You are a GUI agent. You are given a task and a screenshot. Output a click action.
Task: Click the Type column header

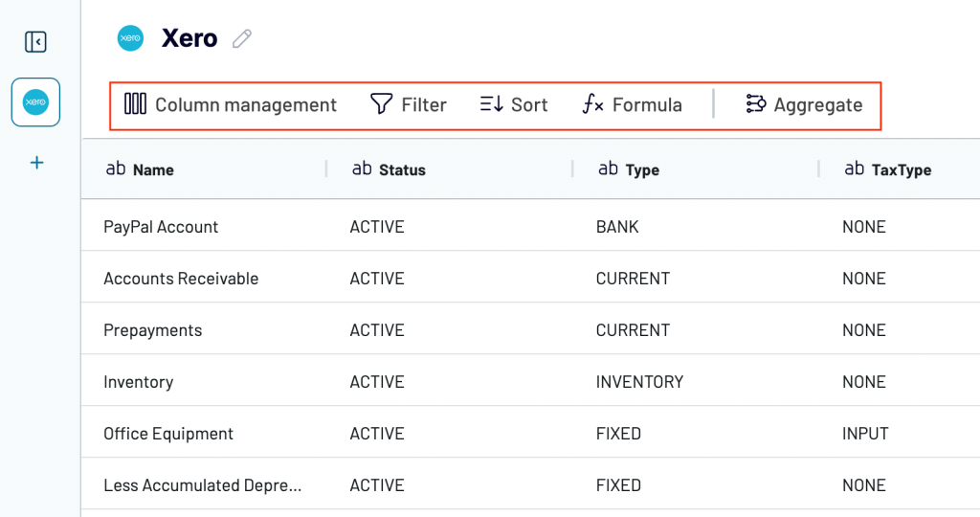tap(641, 169)
